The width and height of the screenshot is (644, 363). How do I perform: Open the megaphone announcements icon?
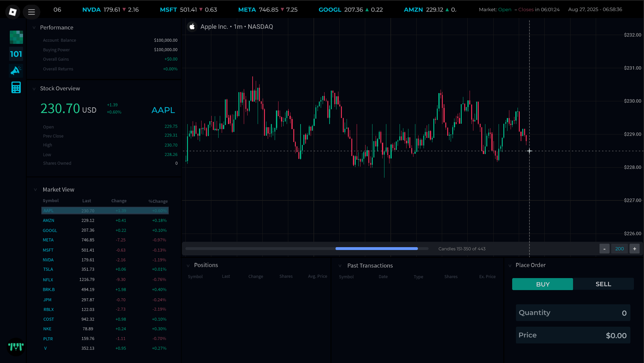[16, 70]
